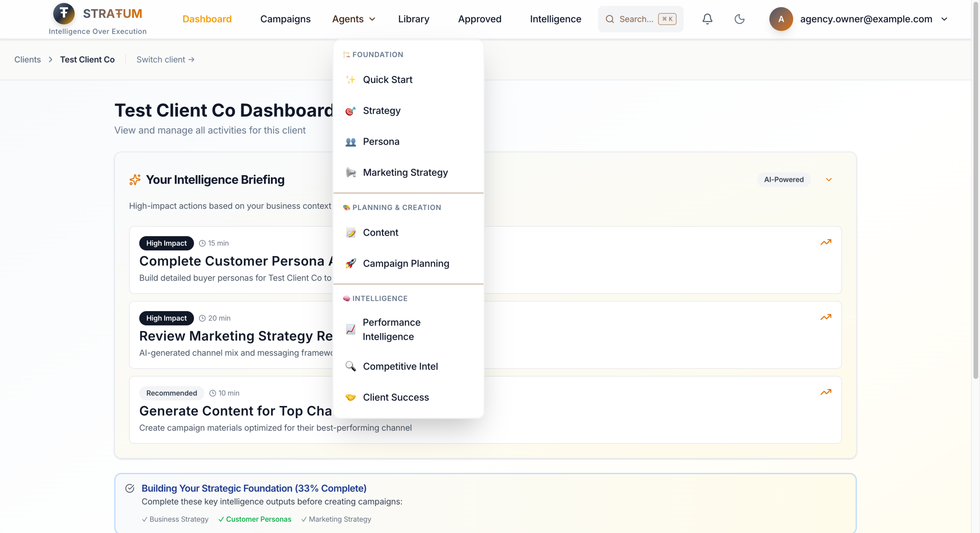
Task: Expand the account email dropdown
Action: (x=944, y=19)
